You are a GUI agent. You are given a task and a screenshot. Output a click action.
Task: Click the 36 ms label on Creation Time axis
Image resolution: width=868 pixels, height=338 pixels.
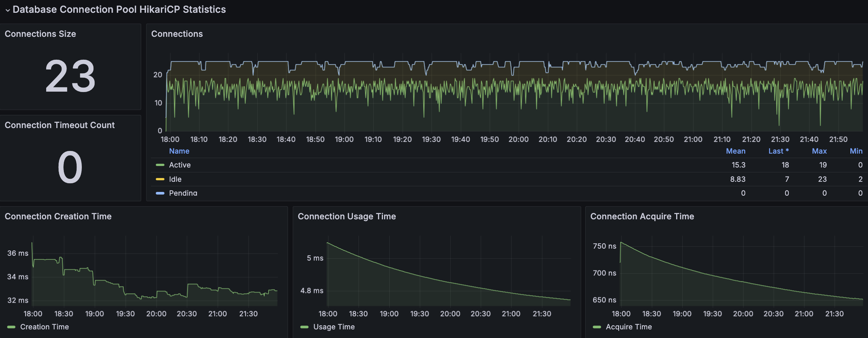click(18, 253)
